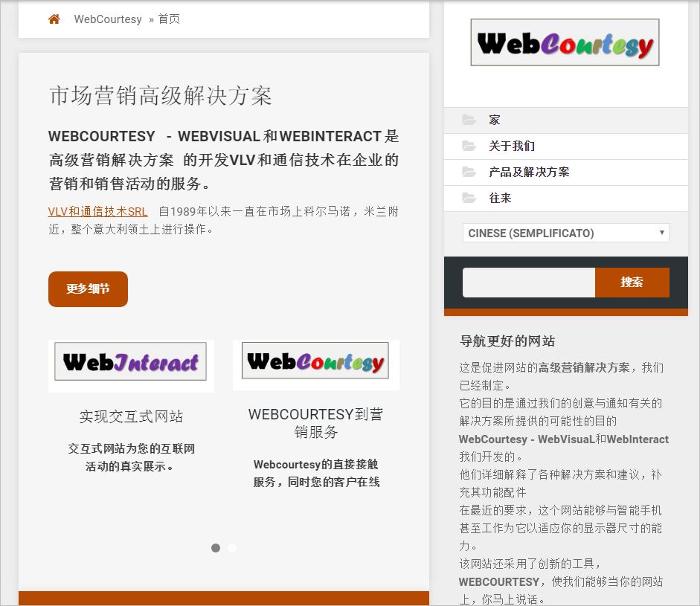
Task: Open the 产品及解决方案 menu item
Action: click(x=565, y=173)
